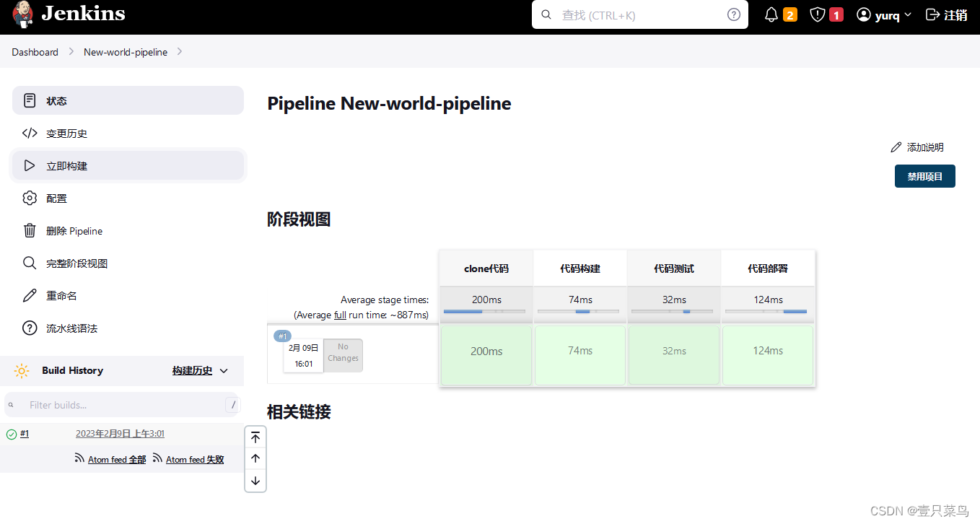Open the Jenkins home title link
This screenshot has height=524, width=980.
click(x=83, y=14)
